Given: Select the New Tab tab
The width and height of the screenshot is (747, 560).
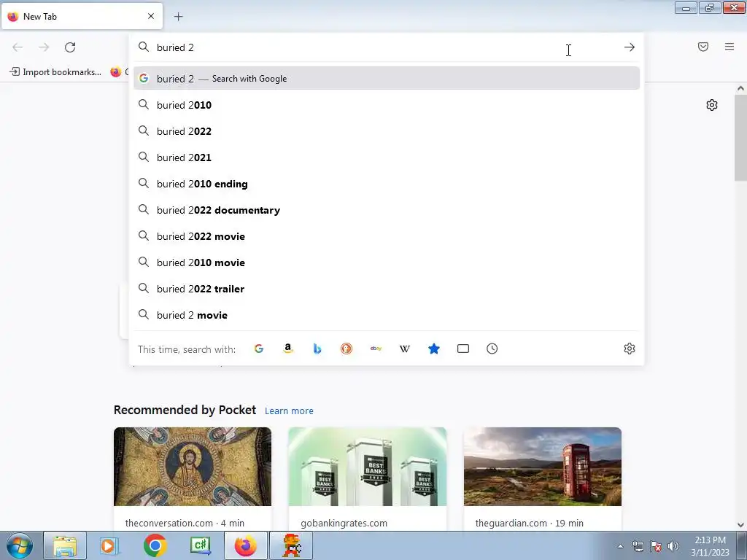Looking at the screenshot, I should [82, 16].
